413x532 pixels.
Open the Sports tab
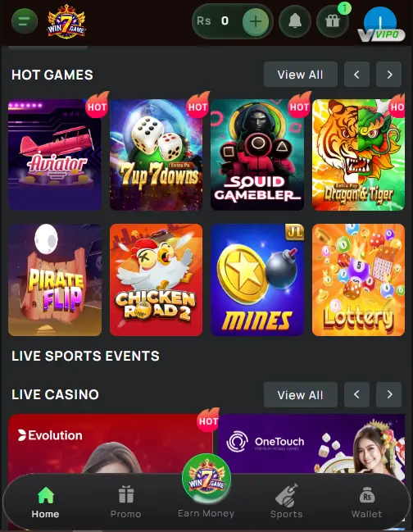pyautogui.click(x=287, y=502)
